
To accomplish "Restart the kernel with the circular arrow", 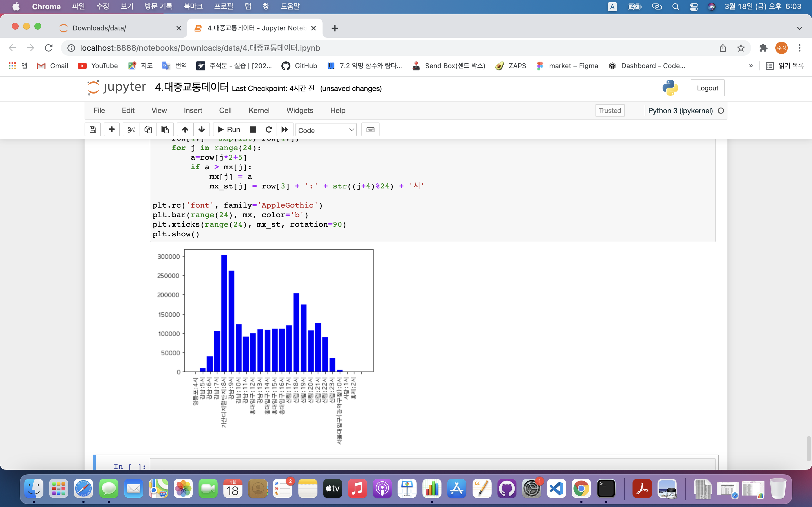I will 269,130.
